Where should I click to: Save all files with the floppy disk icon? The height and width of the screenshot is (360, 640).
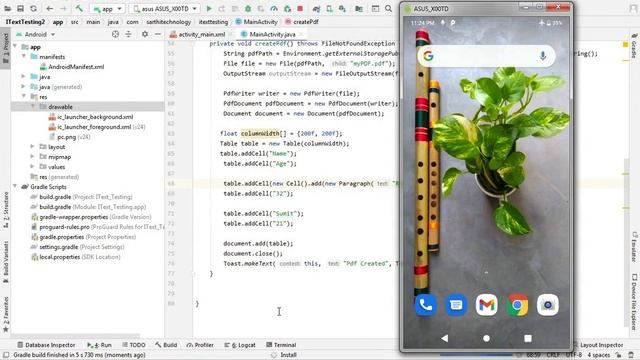pos(20,8)
